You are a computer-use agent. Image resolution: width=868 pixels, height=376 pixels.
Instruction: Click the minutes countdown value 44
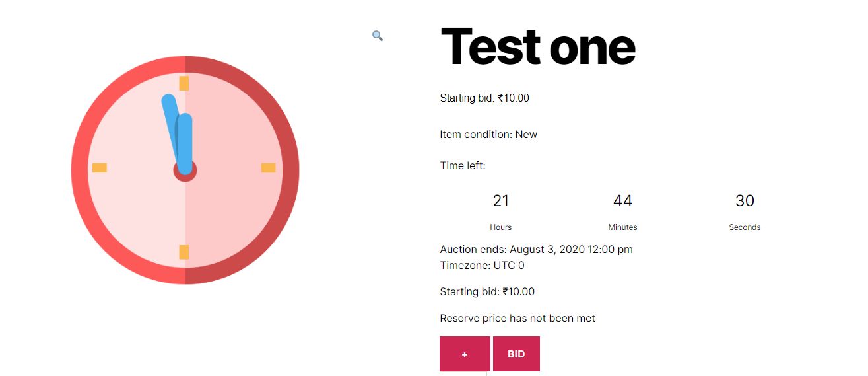pyautogui.click(x=622, y=200)
